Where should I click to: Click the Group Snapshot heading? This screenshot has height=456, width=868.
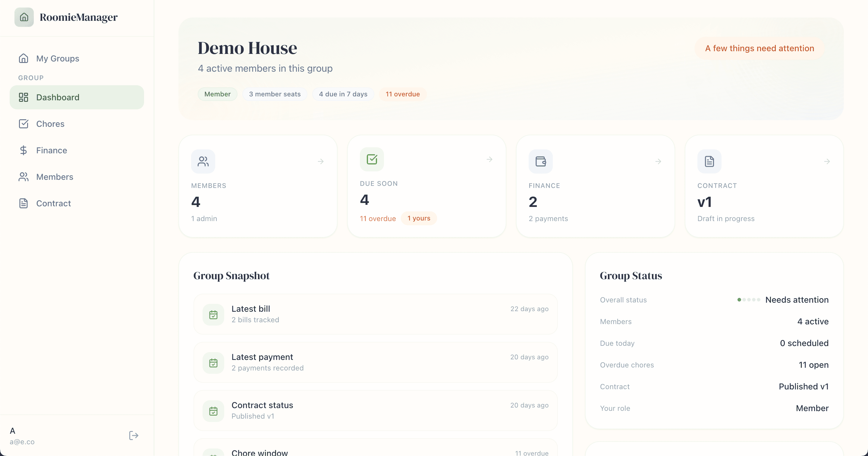coord(231,276)
